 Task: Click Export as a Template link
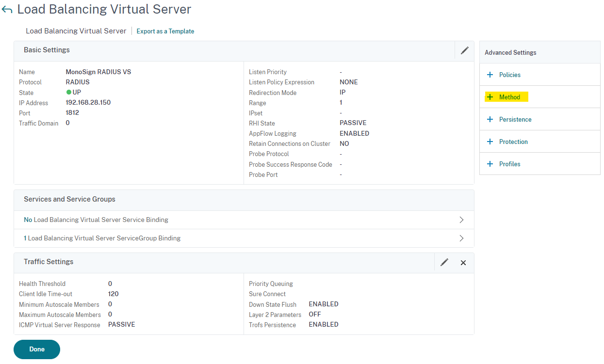[165, 31]
